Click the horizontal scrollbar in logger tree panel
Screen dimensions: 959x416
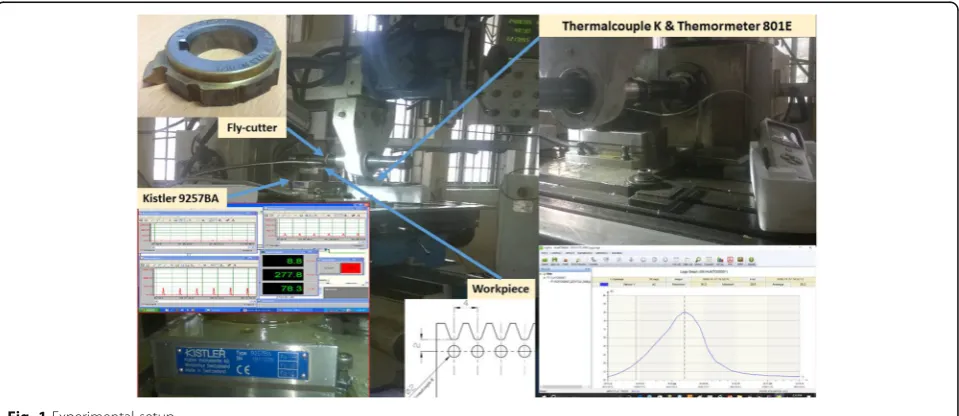565,387
